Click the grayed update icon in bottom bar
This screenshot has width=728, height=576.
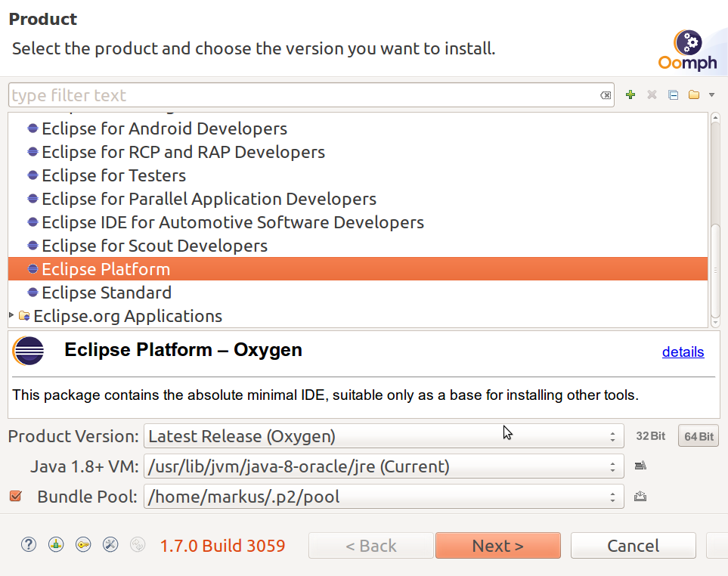tap(138, 544)
